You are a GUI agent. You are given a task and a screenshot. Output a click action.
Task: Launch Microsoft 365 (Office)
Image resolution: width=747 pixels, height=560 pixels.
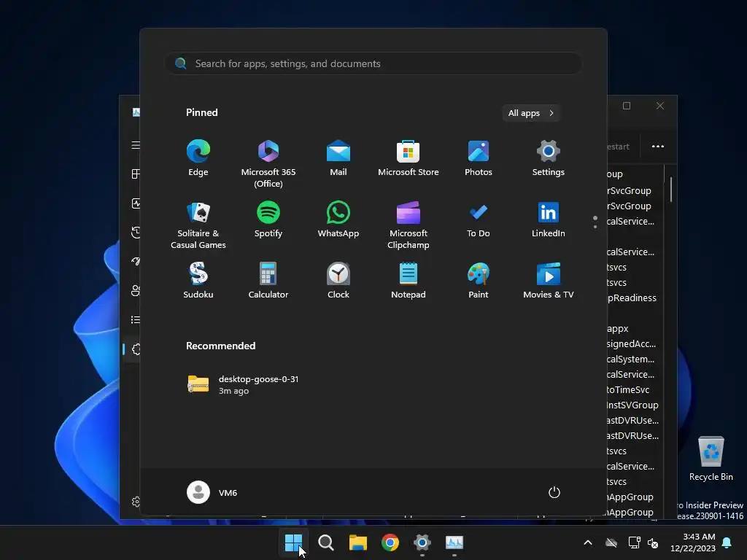pyautogui.click(x=268, y=164)
